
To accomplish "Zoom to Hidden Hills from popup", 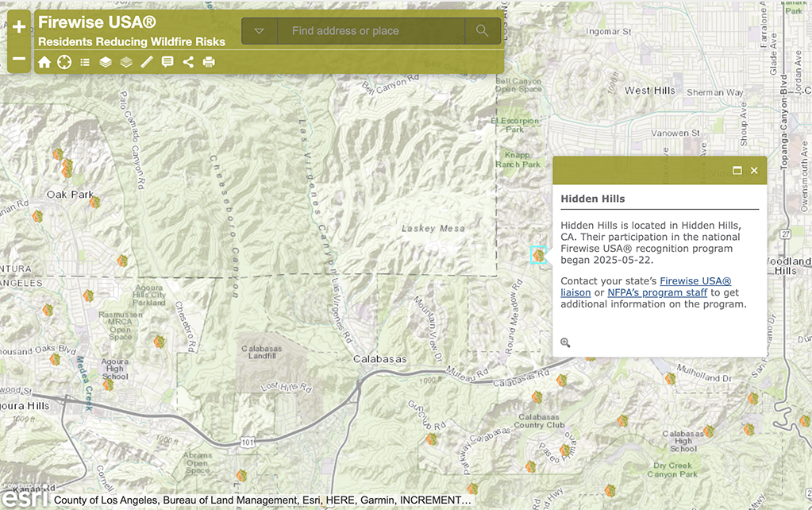I will click(x=565, y=342).
